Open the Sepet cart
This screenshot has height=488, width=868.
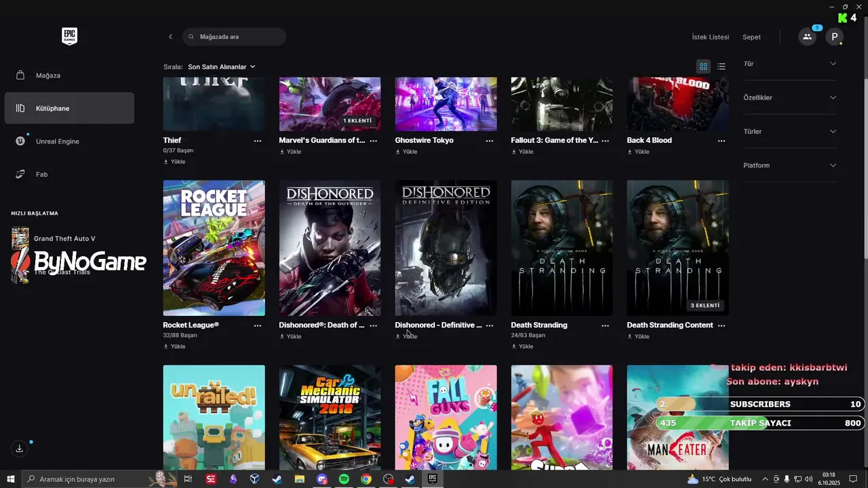click(751, 37)
